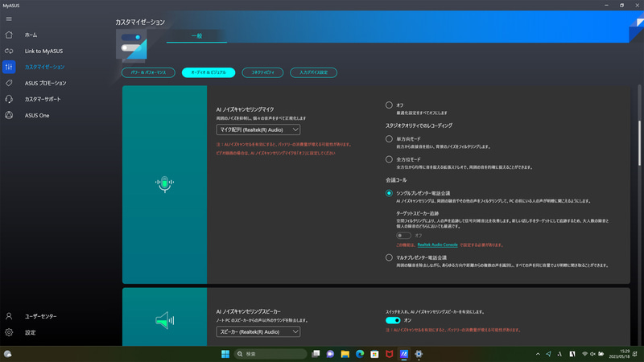Image resolution: width=644 pixels, height=362 pixels.
Task: Turn off AI noise-canceling speaker switch
Action: point(393,320)
